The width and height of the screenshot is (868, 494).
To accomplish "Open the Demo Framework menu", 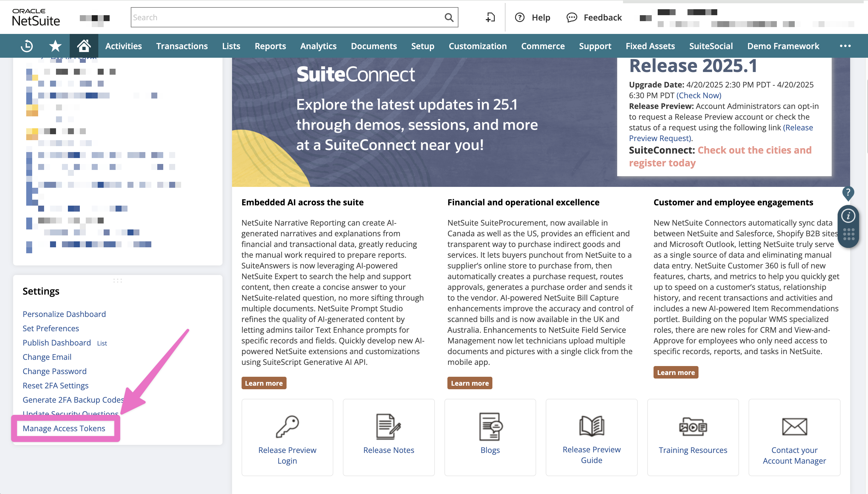I will 783,46.
